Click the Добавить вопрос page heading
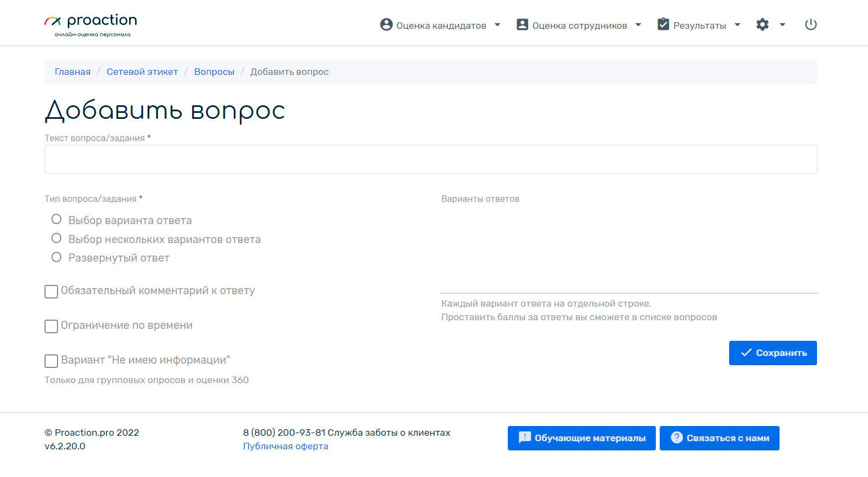Viewport: 868px width, 477px height. pos(165,111)
